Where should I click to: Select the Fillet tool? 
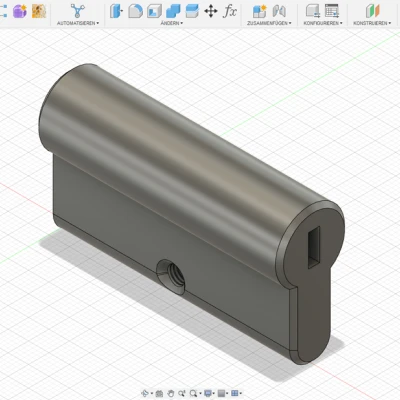(135, 11)
